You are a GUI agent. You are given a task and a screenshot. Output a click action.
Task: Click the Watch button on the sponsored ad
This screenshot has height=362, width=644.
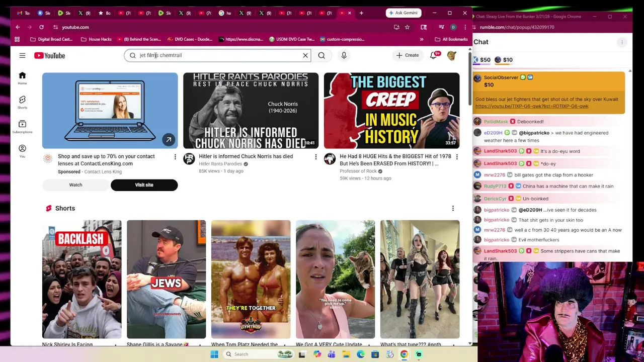click(x=75, y=185)
